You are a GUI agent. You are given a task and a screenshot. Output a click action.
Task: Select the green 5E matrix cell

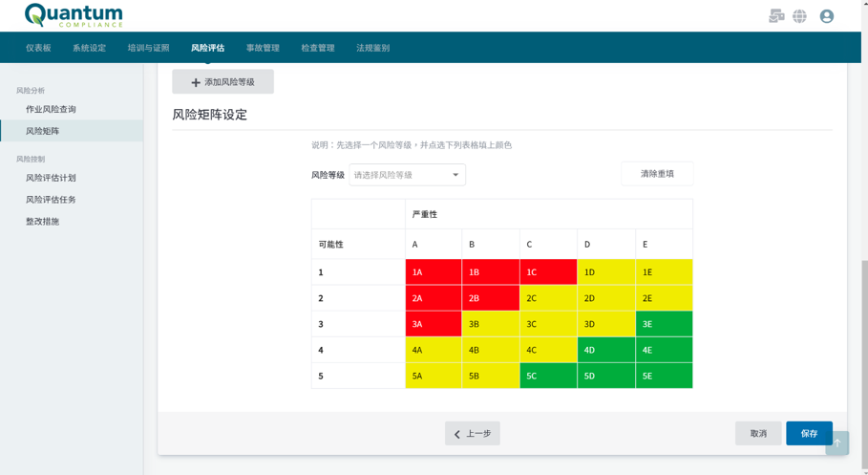point(664,376)
